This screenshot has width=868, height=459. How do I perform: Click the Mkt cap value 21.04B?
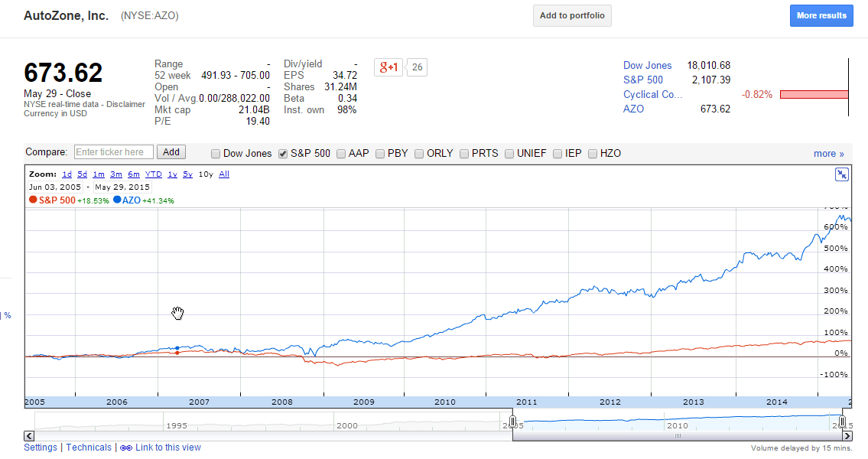(x=254, y=109)
